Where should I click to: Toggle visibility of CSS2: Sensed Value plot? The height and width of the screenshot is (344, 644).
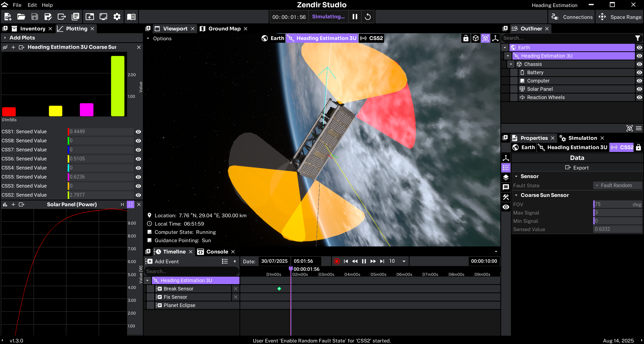pos(138,195)
